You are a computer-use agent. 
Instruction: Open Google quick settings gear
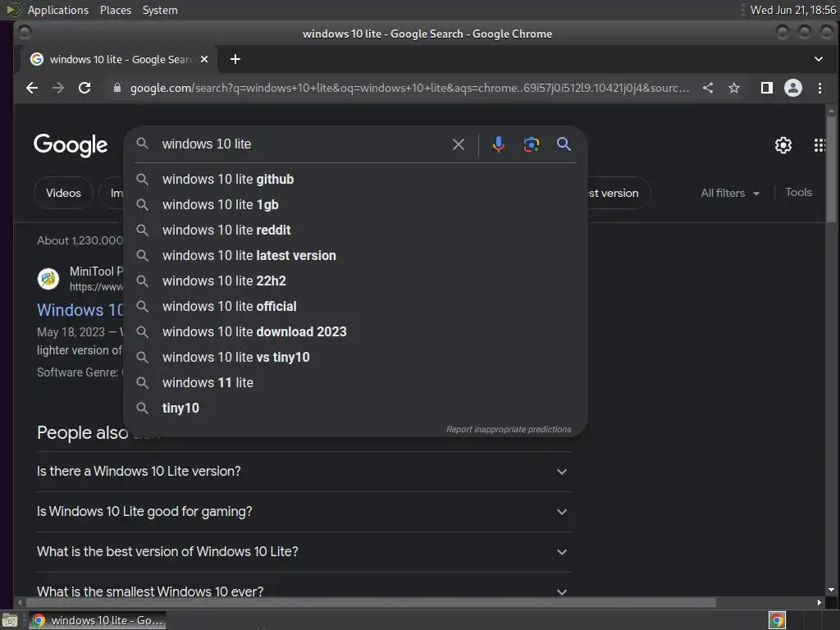coord(783,145)
